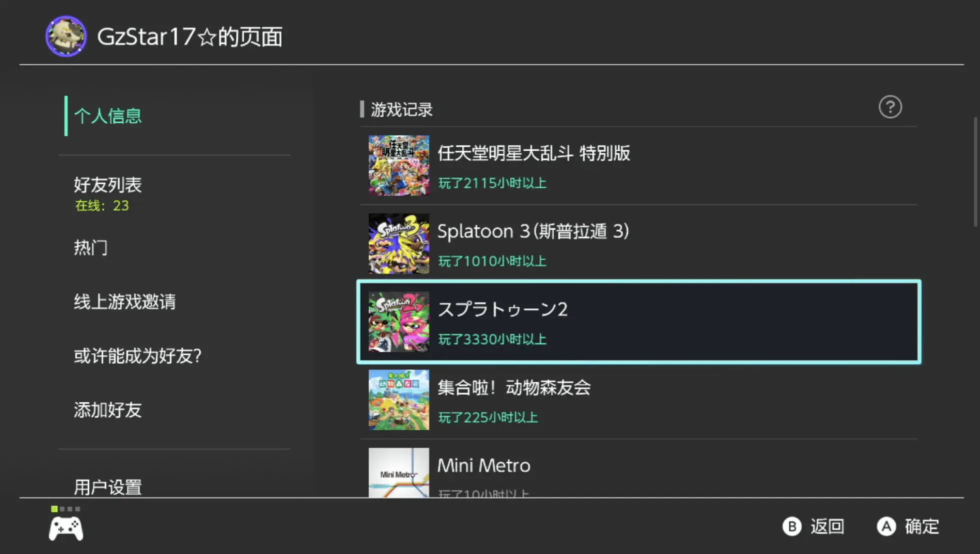Open the 好友列表 menu item
Image resolution: width=980 pixels, height=554 pixels.
pyautogui.click(x=108, y=185)
